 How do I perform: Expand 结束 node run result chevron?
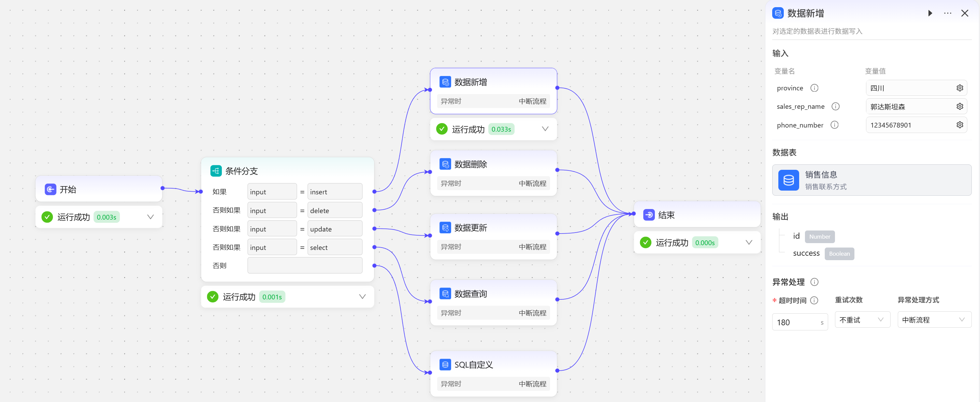click(x=748, y=242)
